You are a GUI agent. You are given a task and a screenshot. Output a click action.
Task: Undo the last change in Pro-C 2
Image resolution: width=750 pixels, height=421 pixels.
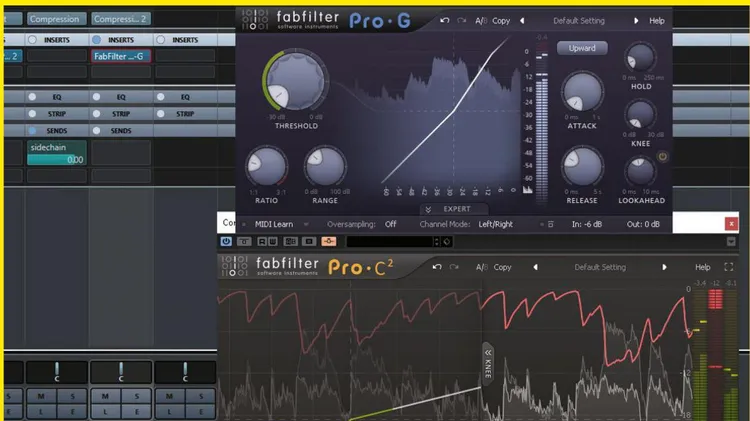(437, 267)
